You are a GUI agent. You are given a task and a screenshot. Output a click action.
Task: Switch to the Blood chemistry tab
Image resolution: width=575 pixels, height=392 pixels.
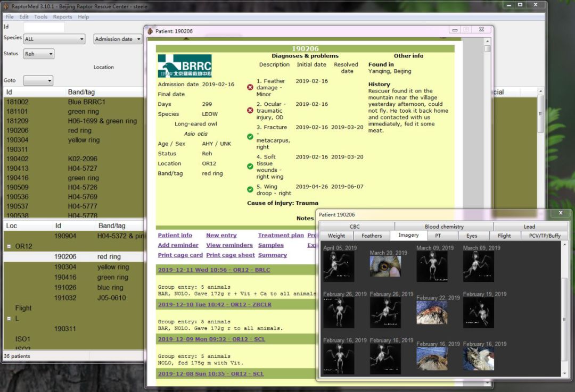[x=444, y=227]
